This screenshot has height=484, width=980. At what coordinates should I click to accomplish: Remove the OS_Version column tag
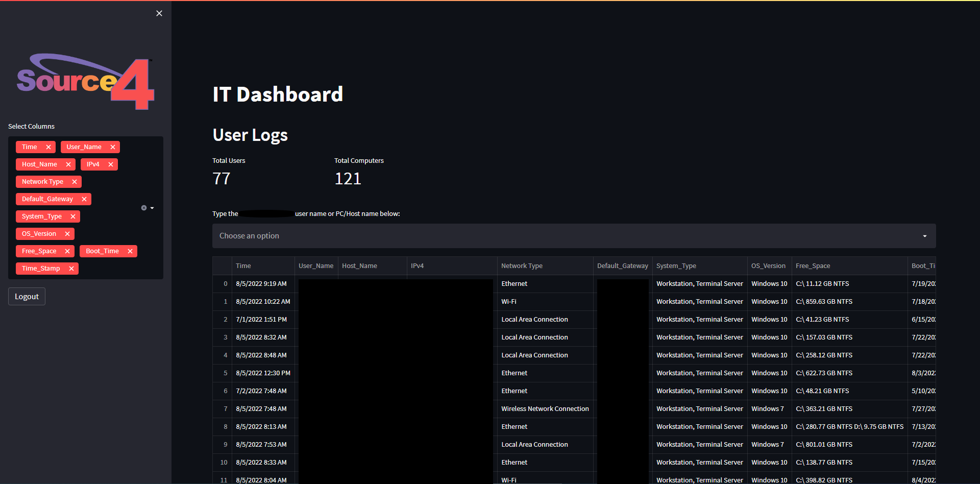pyautogui.click(x=67, y=234)
